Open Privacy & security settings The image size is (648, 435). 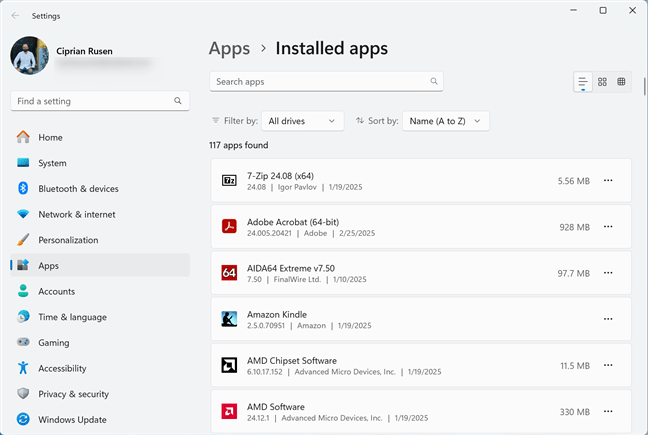(100, 394)
